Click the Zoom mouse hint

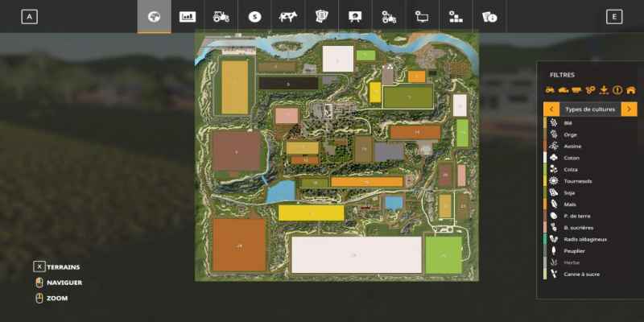(52, 298)
